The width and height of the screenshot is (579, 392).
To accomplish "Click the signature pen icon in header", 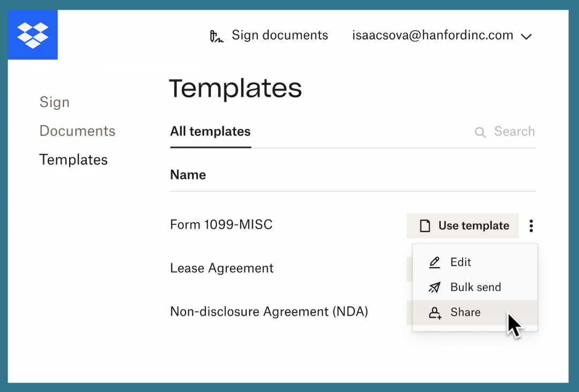I will pyautogui.click(x=216, y=36).
